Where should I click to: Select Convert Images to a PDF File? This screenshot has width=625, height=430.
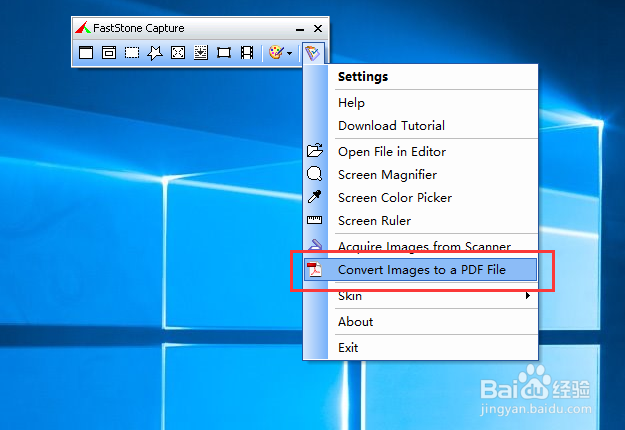pyautogui.click(x=421, y=270)
